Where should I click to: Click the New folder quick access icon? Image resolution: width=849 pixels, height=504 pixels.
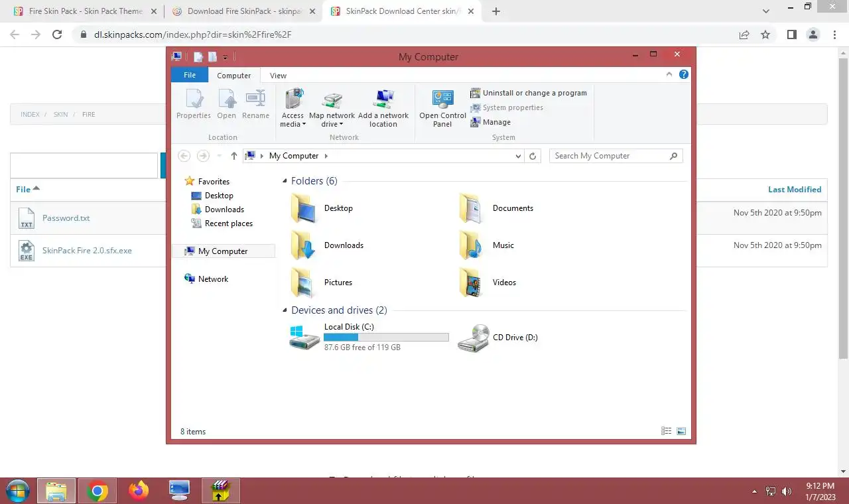[x=212, y=57]
